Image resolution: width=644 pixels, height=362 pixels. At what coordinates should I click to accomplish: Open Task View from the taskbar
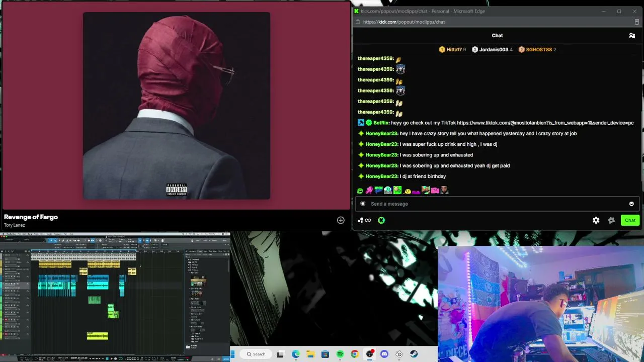[280, 354]
